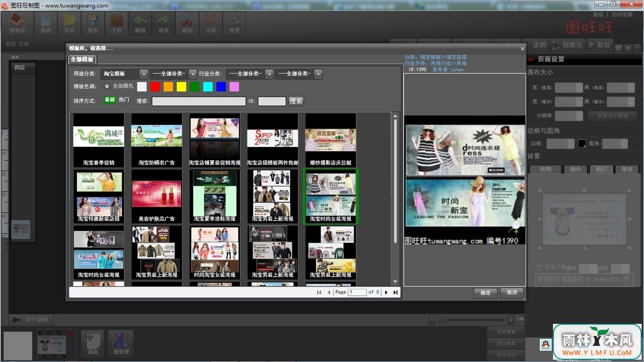
Task: Jump to last template page
Action: 395,292
